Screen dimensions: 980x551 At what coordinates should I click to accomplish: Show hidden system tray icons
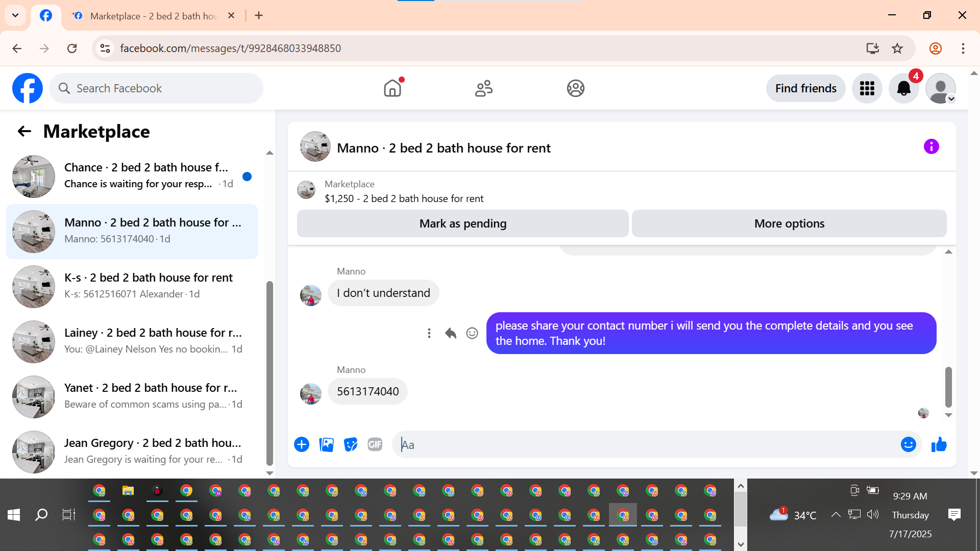(836, 515)
